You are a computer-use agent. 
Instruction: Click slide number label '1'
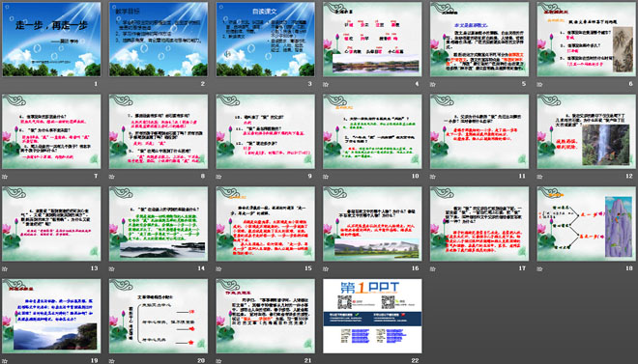coord(96,84)
